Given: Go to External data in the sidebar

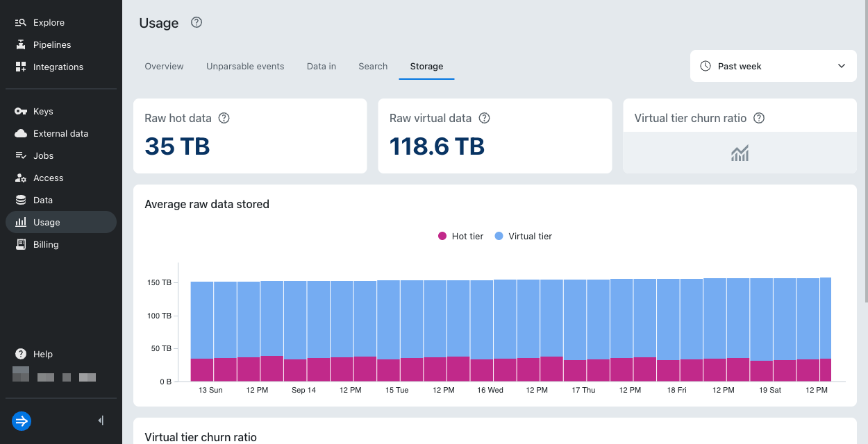Looking at the screenshot, I should tap(61, 133).
